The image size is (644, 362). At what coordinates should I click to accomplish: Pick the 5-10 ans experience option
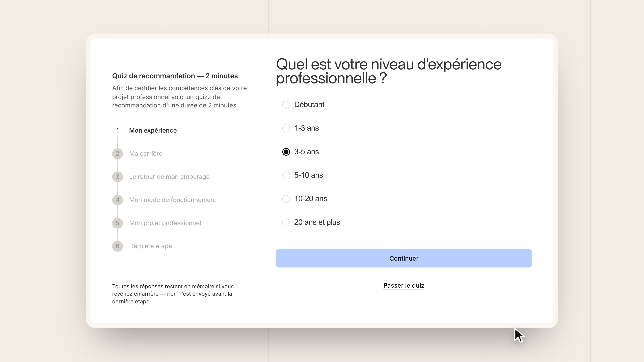[286, 175]
